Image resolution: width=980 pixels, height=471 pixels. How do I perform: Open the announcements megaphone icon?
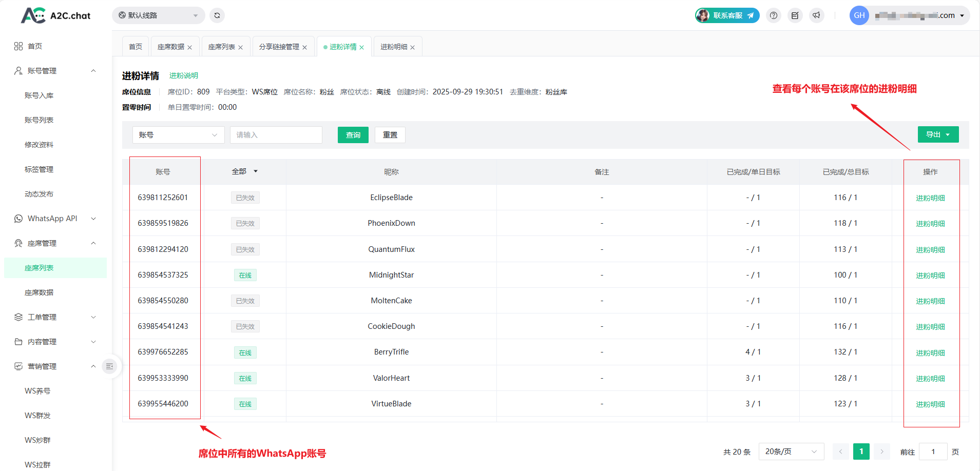click(x=816, y=15)
